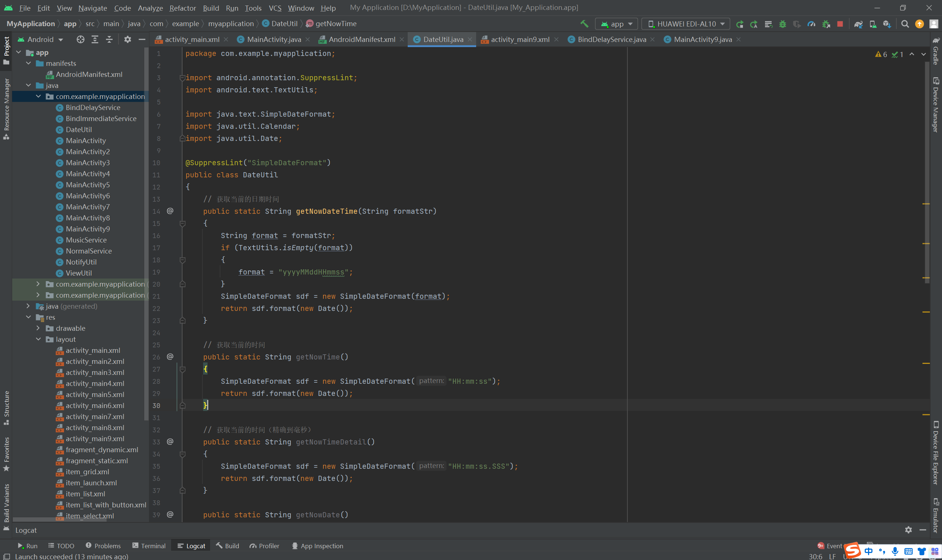The height and width of the screenshot is (560, 942).
Task: Expand the drawable folder in tree
Action: (x=38, y=328)
